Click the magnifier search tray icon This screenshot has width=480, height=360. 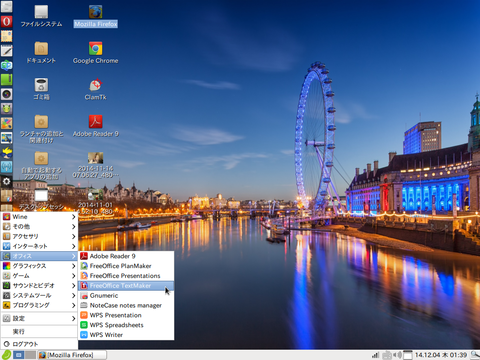[x=475, y=355]
